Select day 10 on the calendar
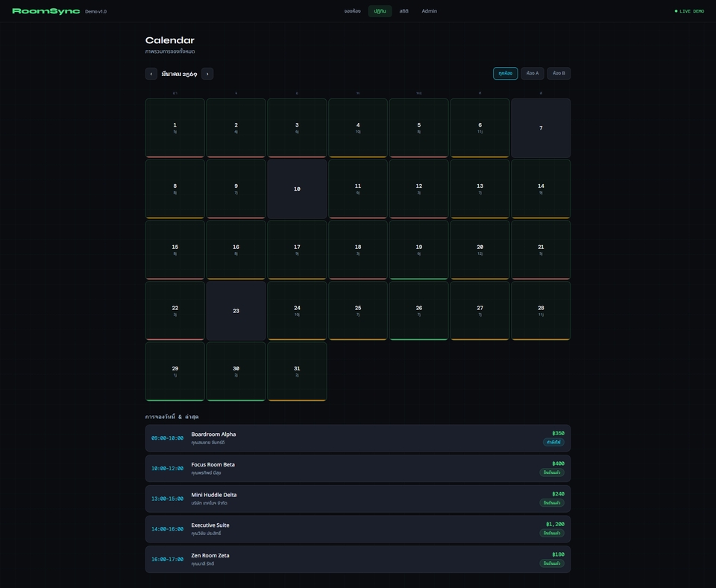 (297, 189)
